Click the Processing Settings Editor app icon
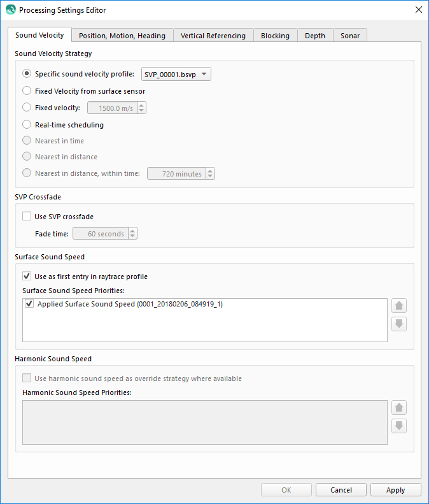Image resolution: width=429 pixels, height=504 pixels. 11,10
